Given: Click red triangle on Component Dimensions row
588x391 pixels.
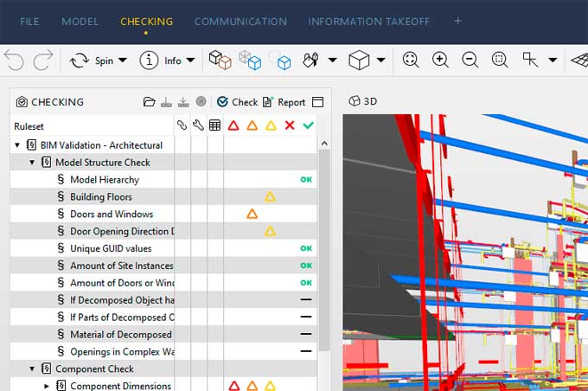Looking at the screenshot, I should pos(234,386).
